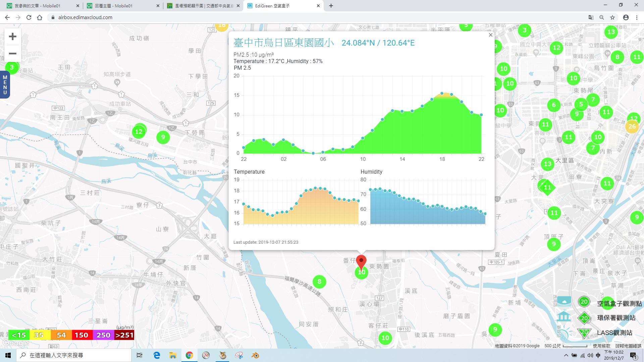Zoom in the map with plus button

(x=12, y=36)
